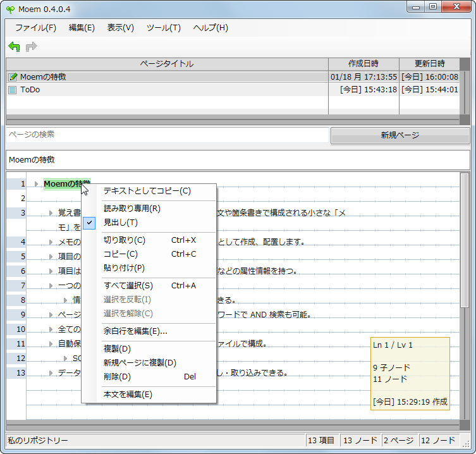
Task: Click the gray forward arrow icon
Action: (x=31, y=47)
